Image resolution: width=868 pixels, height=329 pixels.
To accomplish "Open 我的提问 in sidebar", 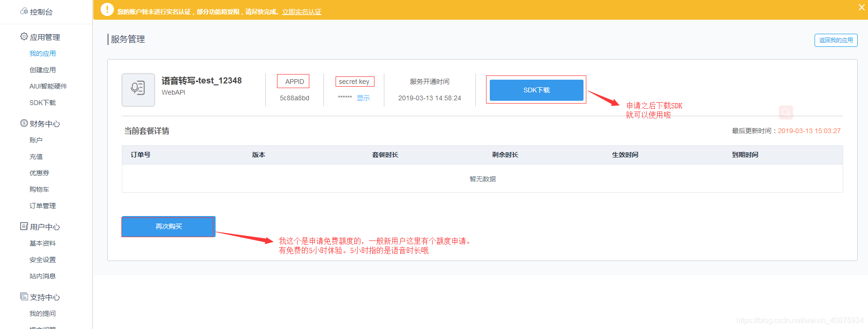I will coord(43,314).
